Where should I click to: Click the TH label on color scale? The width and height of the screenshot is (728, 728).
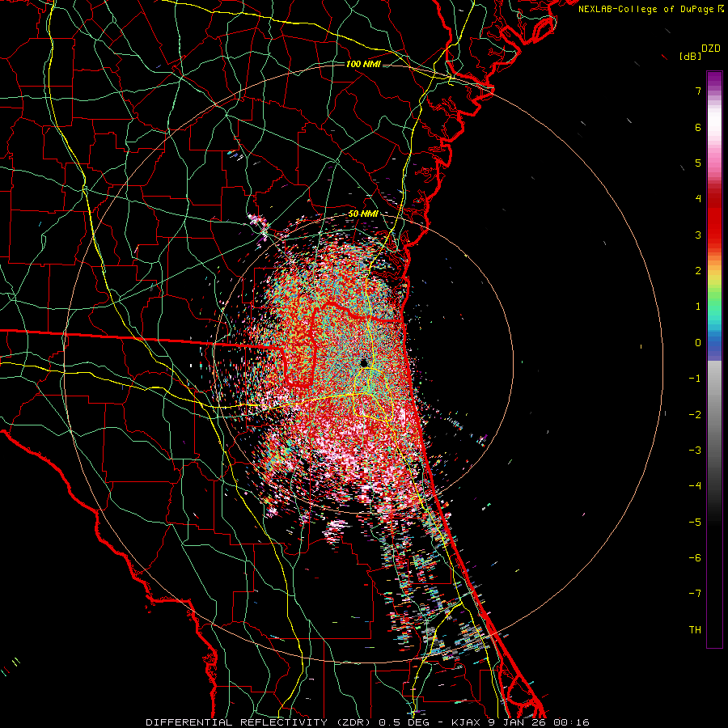click(695, 629)
